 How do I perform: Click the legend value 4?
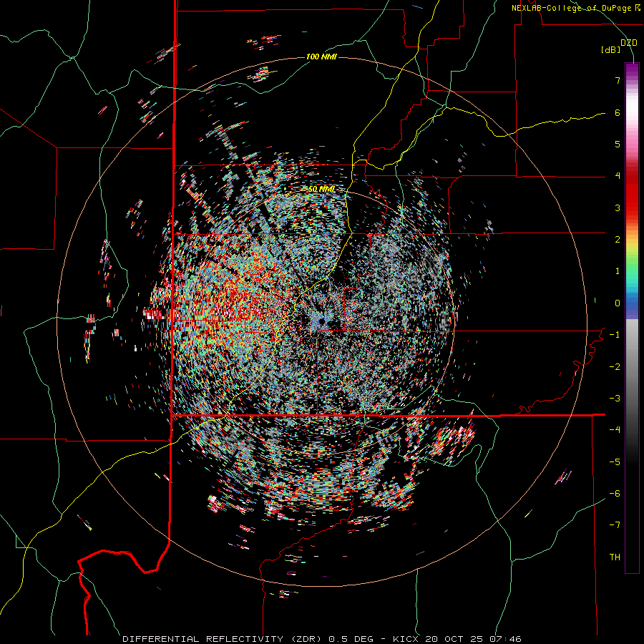point(618,176)
